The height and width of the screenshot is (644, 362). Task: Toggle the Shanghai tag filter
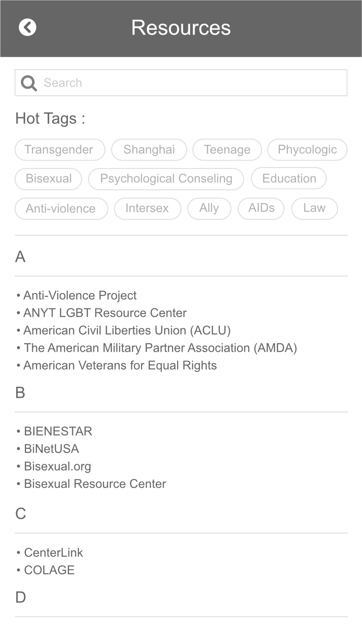pyautogui.click(x=149, y=150)
